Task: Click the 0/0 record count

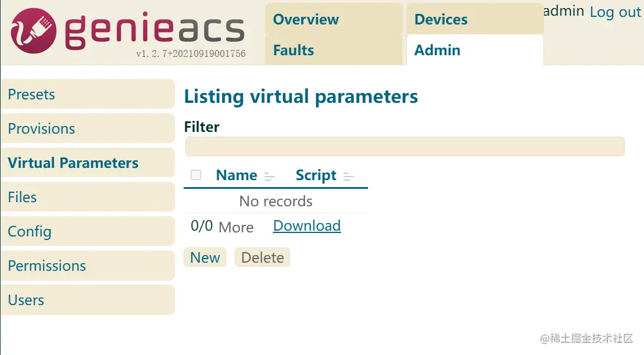Action: pos(202,225)
